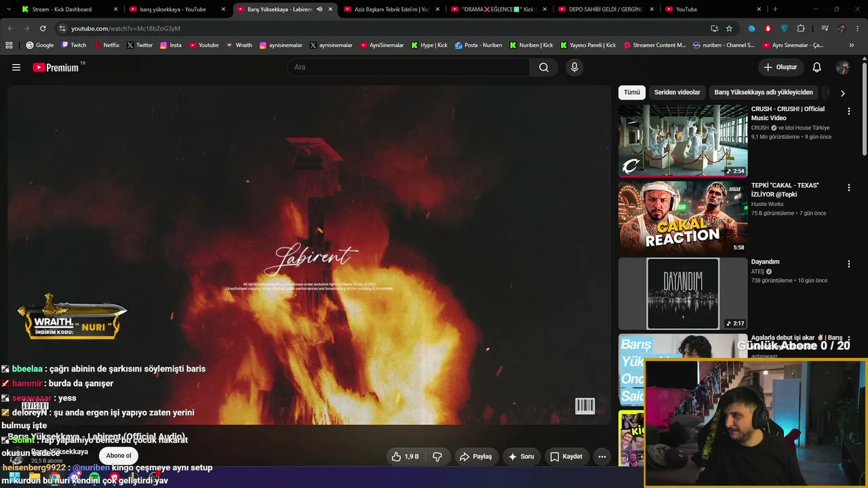Open options for the Dayandım video

(x=848, y=264)
